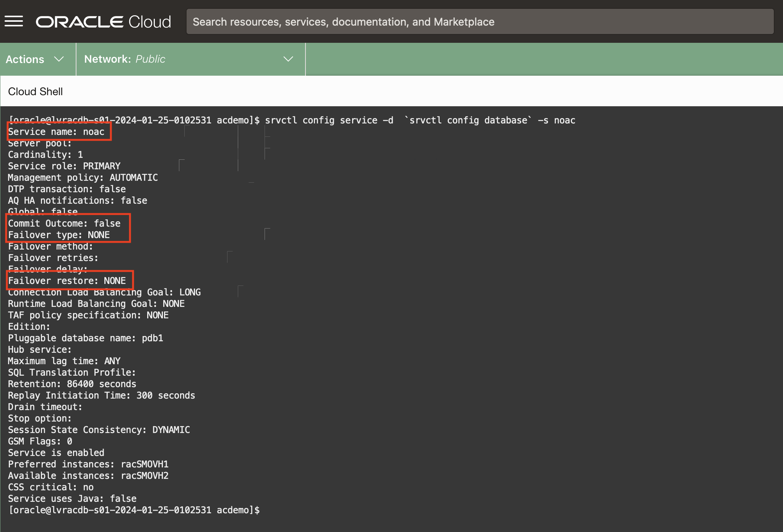This screenshot has height=532, width=783.
Task: Click the highlighted Failover restore: NONE line
Action: [x=67, y=281]
